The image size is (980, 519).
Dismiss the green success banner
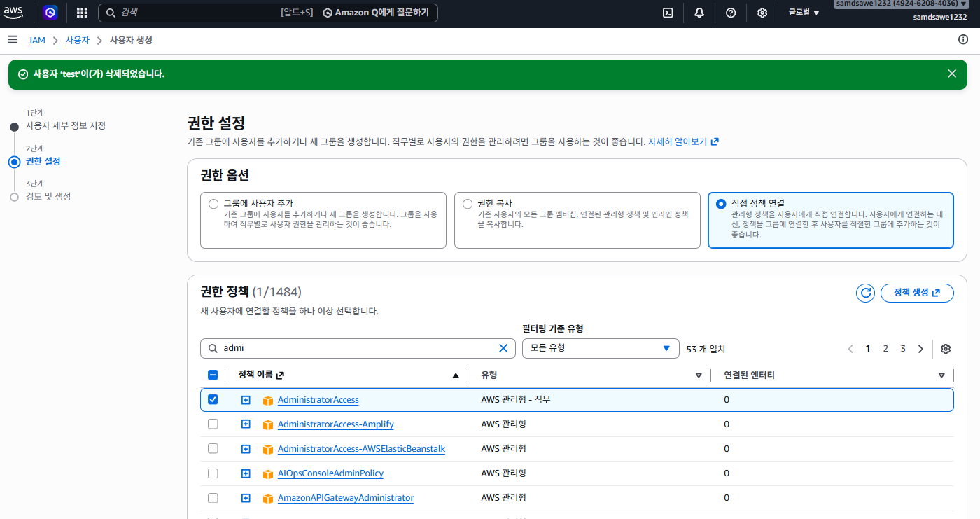click(952, 74)
